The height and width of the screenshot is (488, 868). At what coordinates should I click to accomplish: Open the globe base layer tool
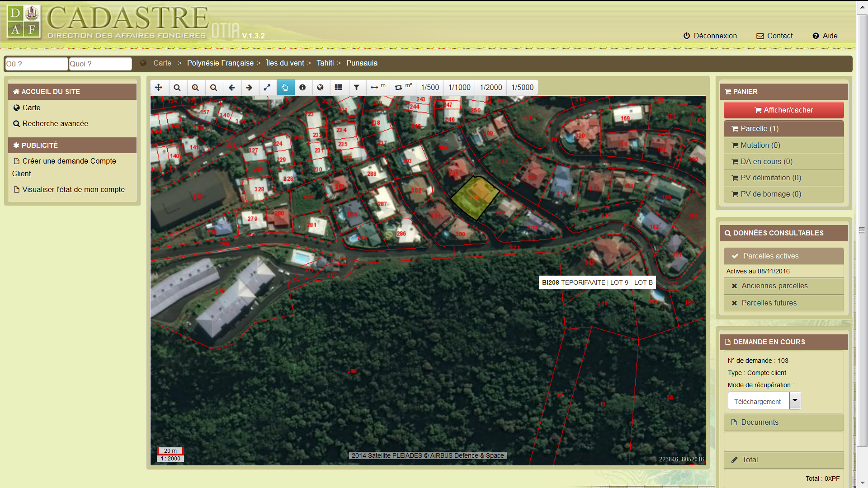(x=320, y=87)
